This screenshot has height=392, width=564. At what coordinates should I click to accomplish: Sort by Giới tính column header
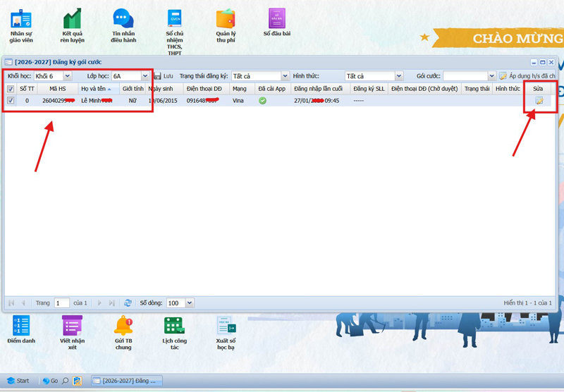tap(133, 89)
